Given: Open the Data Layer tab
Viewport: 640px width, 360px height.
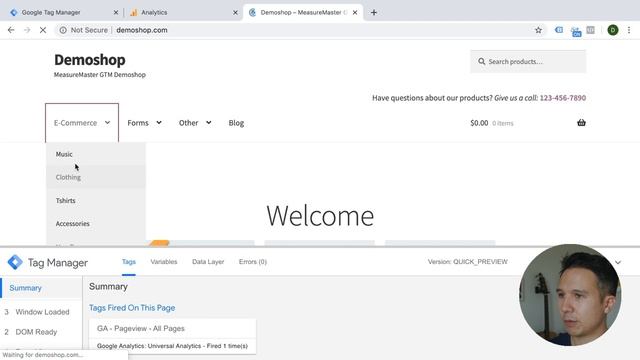Looking at the screenshot, I should click(208, 262).
